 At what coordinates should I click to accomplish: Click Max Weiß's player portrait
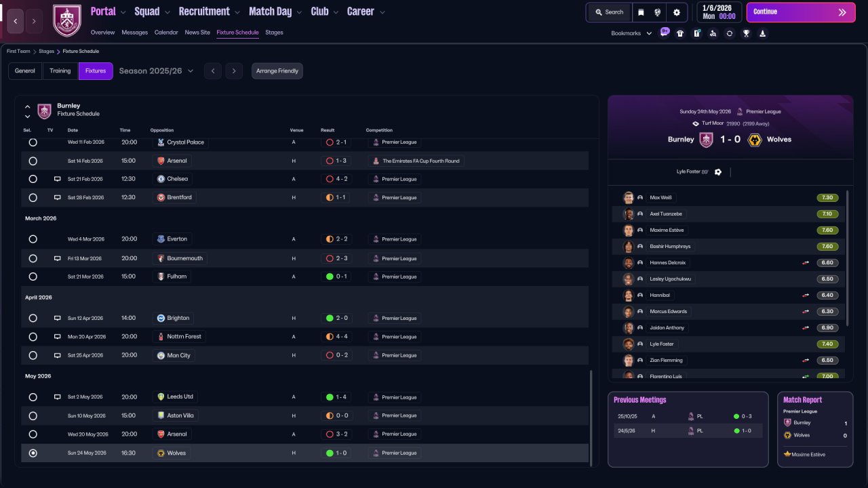(x=629, y=198)
